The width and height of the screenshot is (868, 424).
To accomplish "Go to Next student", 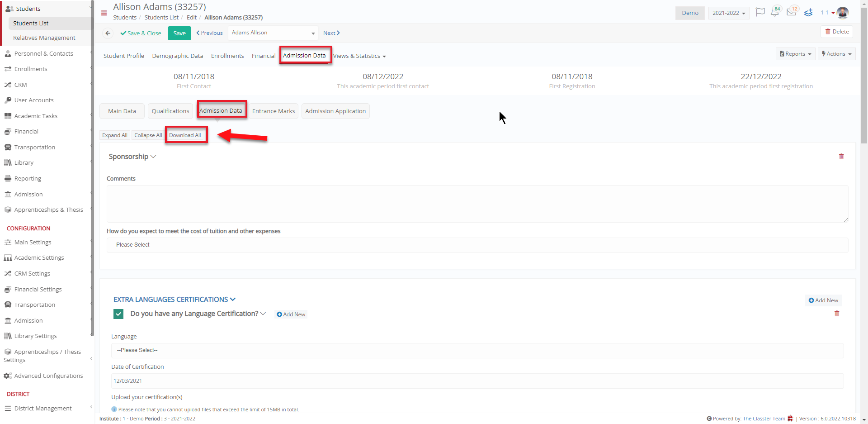I will pyautogui.click(x=331, y=33).
